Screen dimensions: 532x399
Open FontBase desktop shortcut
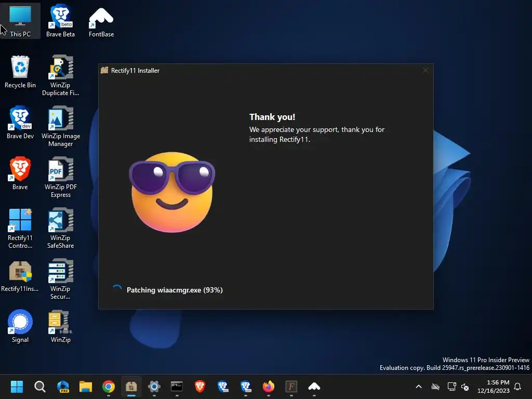coord(101,21)
